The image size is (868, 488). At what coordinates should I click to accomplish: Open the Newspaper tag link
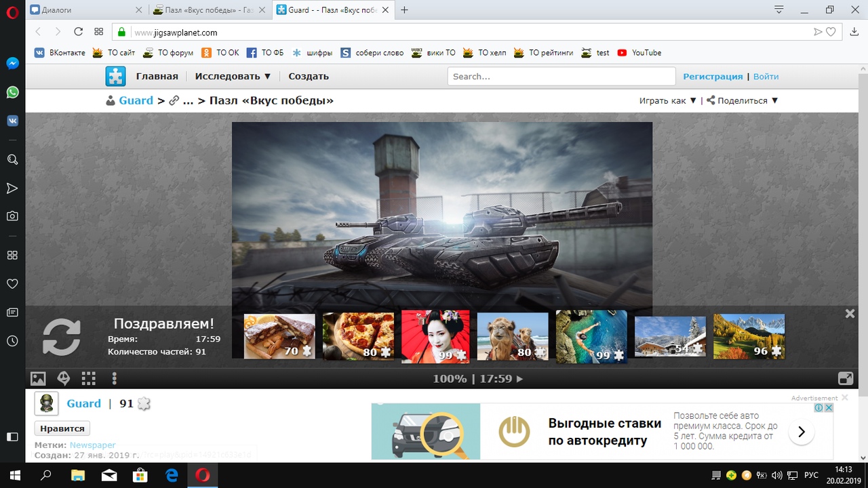tap(93, 445)
